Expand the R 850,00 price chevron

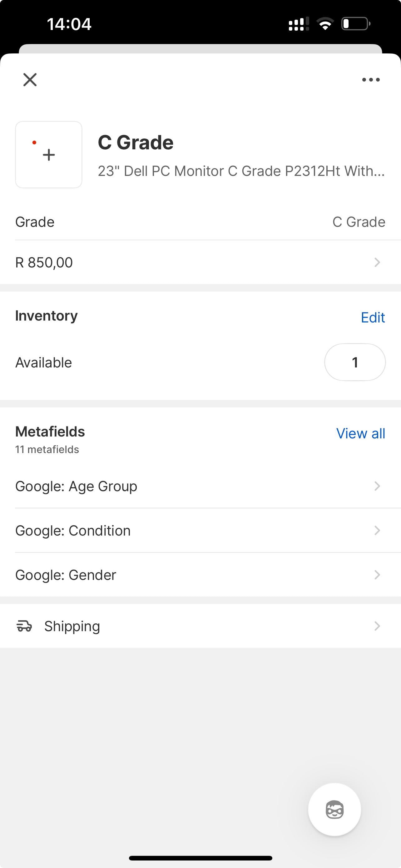click(377, 262)
